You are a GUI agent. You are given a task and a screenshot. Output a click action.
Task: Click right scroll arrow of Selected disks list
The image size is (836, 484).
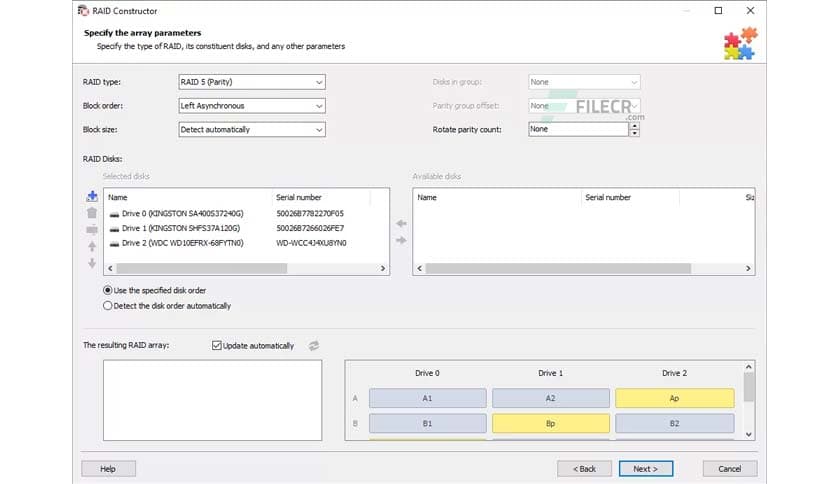(x=382, y=268)
